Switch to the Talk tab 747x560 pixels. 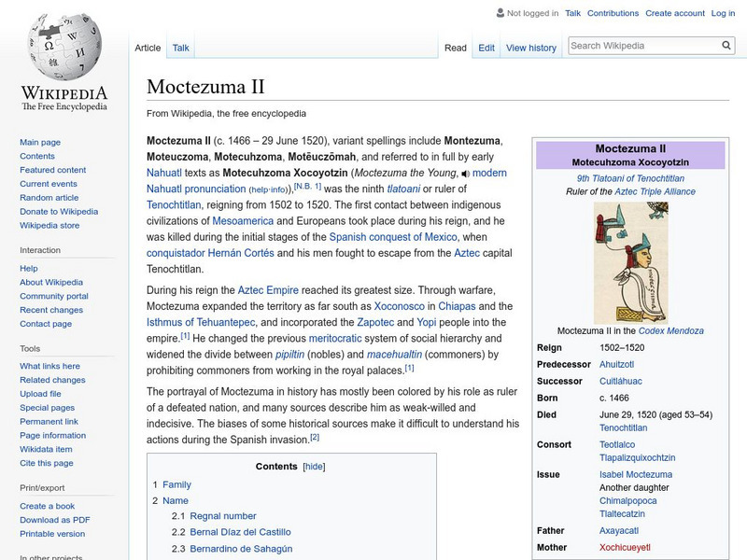point(180,48)
